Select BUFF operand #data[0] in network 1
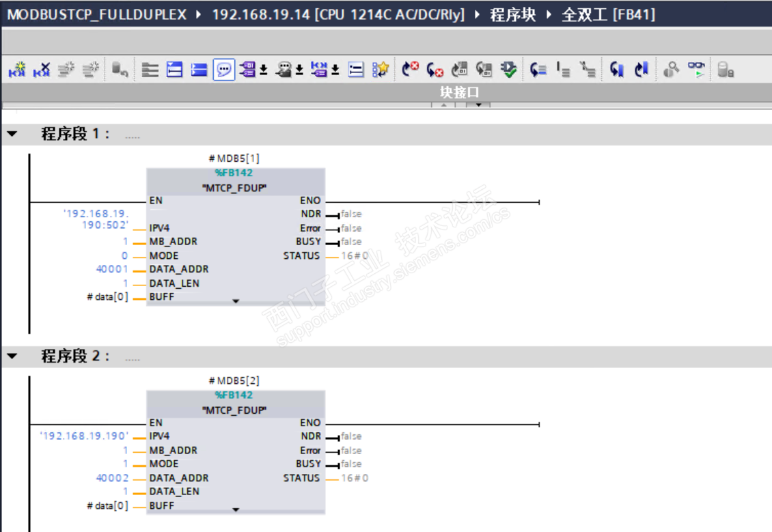Viewport: 772px width, 532px height. pyautogui.click(x=107, y=297)
